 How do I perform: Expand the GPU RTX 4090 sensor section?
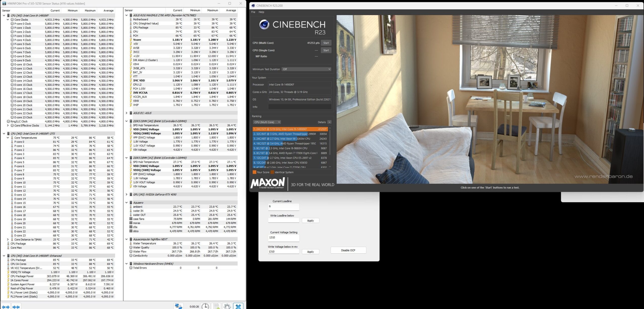127,194
